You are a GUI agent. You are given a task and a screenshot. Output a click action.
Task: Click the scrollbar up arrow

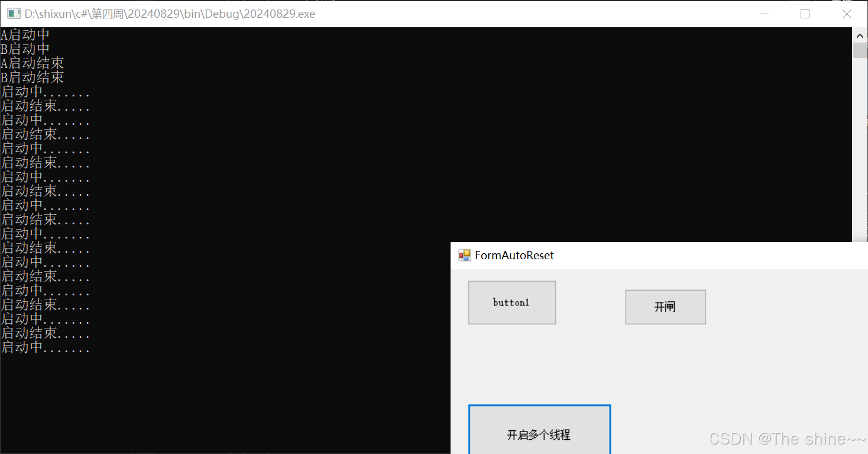(860, 35)
